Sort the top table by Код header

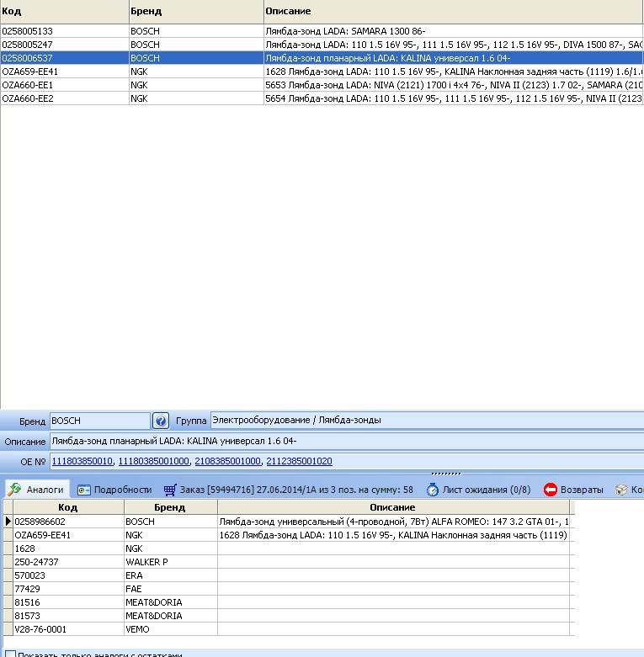(65, 11)
